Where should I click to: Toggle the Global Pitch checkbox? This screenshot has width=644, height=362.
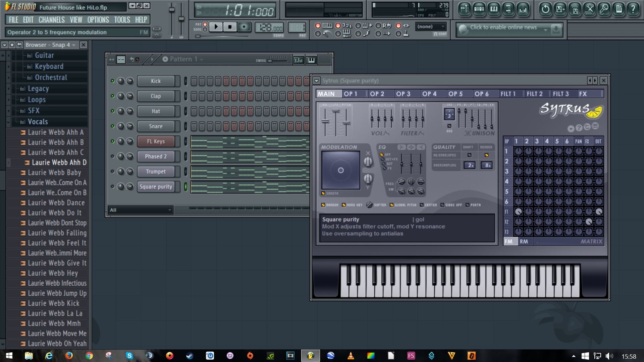click(x=391, y=205)
